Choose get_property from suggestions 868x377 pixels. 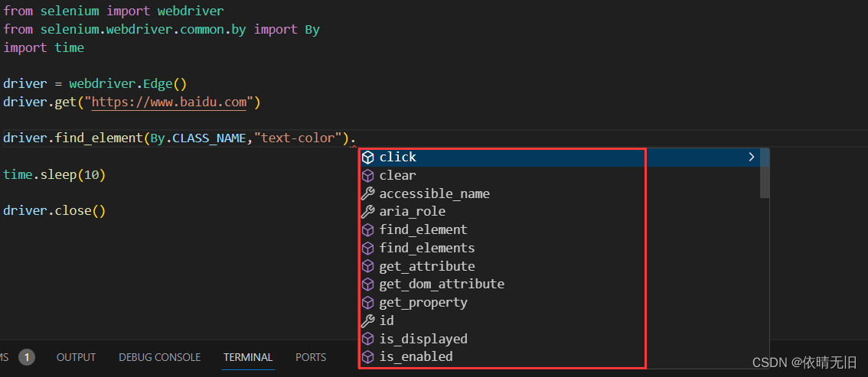[560, 303]
